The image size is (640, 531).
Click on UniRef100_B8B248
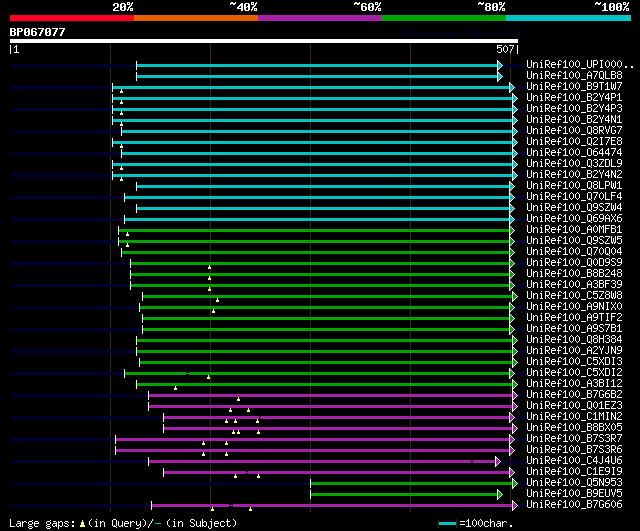pyautogui.click(x=574, y=274)
